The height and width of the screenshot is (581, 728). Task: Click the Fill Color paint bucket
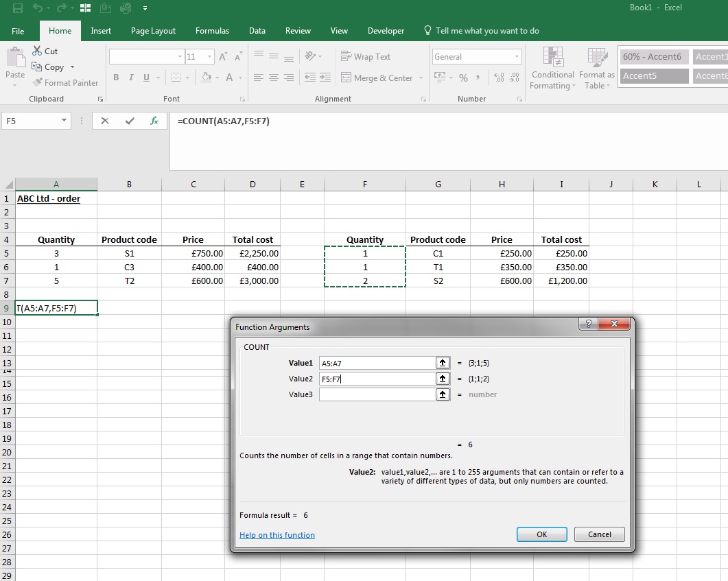(x=206, y=78)
